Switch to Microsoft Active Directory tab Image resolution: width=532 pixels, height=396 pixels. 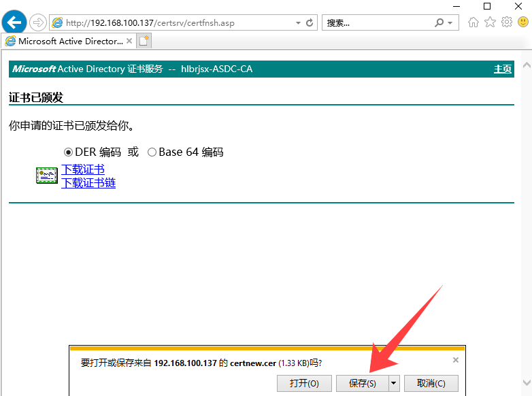click(68, 41)
